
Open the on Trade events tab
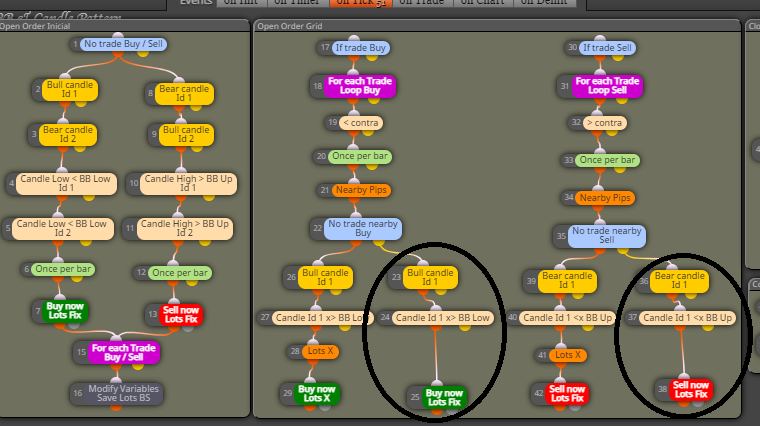point(422,2)
